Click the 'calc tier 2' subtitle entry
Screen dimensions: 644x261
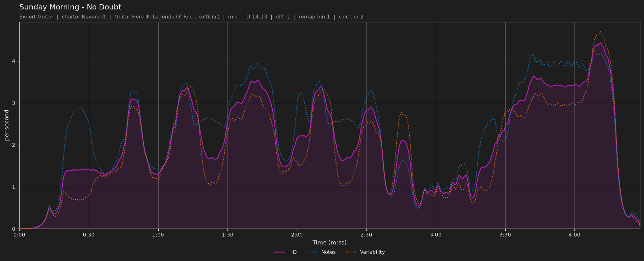tap(351, 17)
